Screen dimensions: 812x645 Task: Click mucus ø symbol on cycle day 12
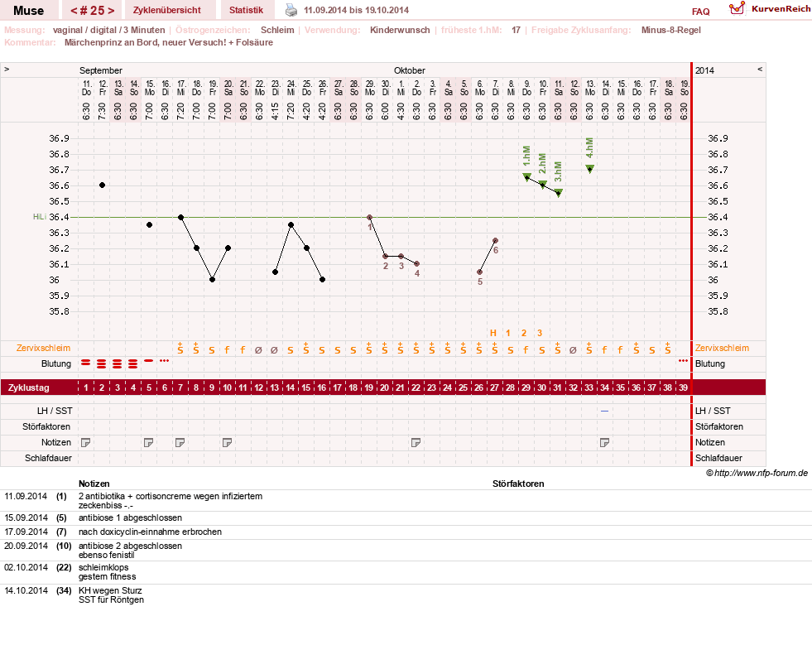[258, 350]
